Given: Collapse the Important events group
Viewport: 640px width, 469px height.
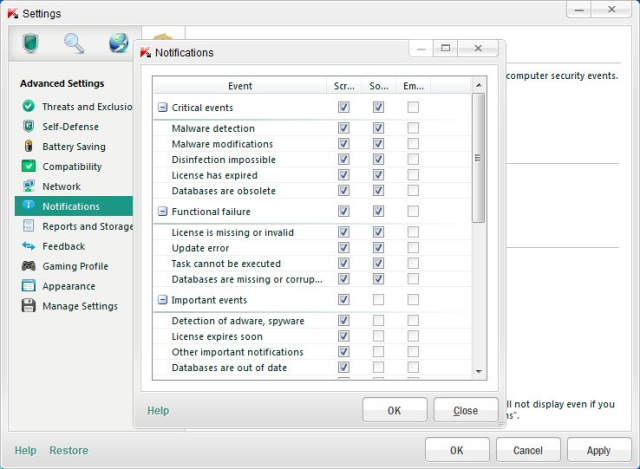Looking at the screenshot, I should tap(162, 300).
